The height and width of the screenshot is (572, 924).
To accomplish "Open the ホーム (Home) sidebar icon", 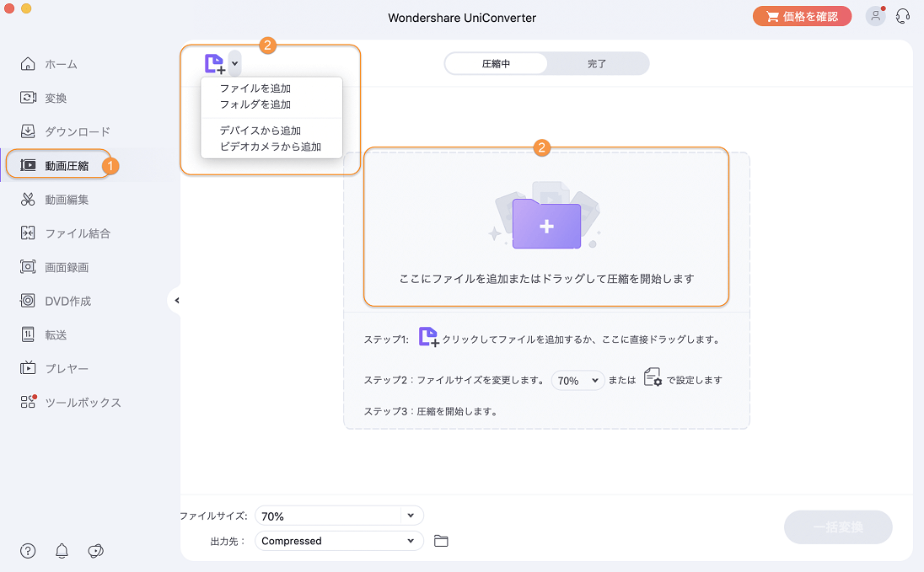I will [28, 64].
